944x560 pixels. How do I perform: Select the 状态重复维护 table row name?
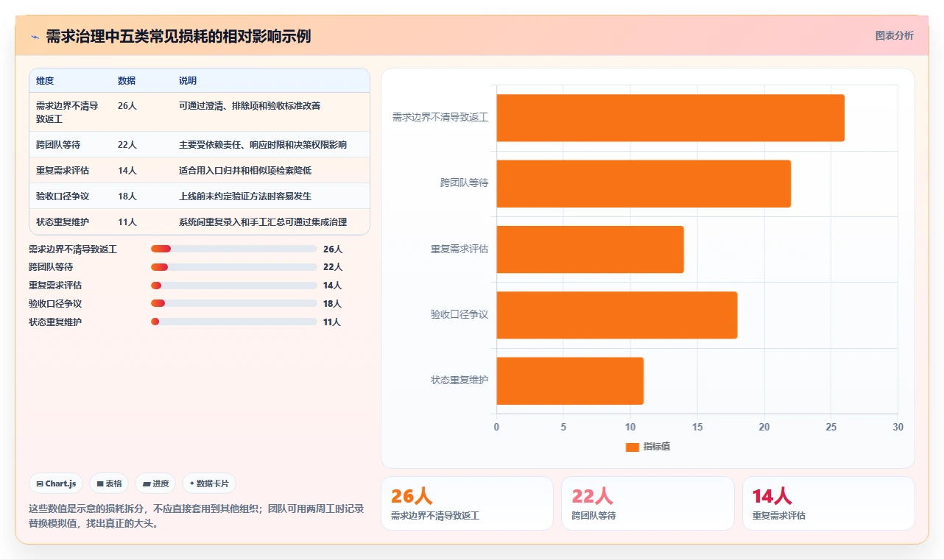coord(63,221)
